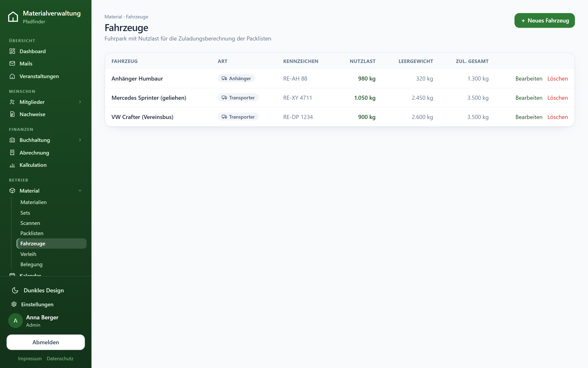Click the 1.050 kg Nutzlast value
The height and width of the screenshot is (368, 588).
[x=365, y=98]
